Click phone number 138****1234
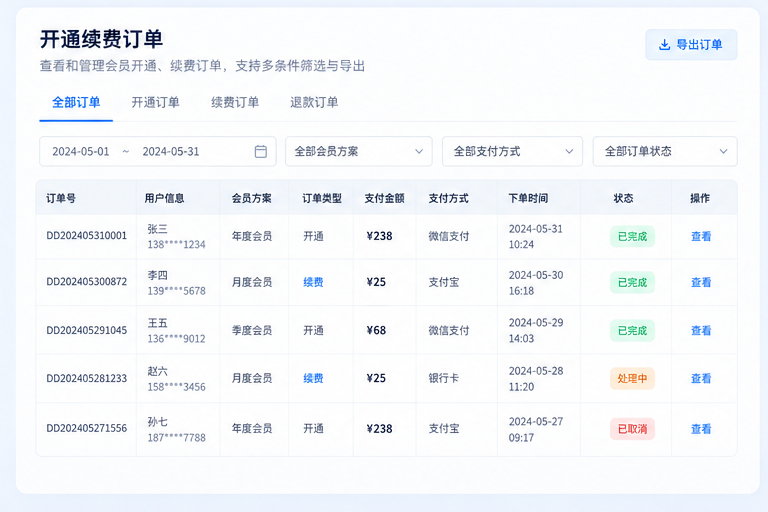Viewport: 768px width, 512px height. pos(177,244)
